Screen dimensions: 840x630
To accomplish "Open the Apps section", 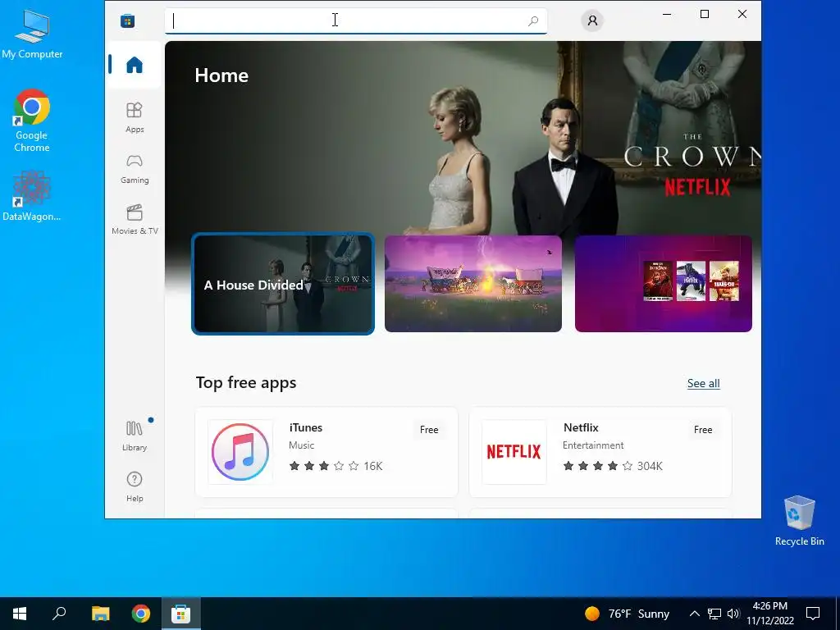I will [x=135, y=117].
